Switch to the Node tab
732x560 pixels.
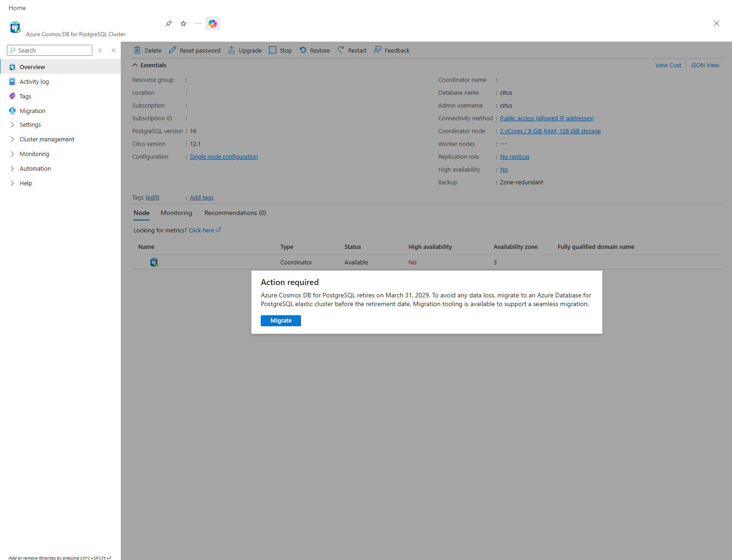click(x=141, y=213)
